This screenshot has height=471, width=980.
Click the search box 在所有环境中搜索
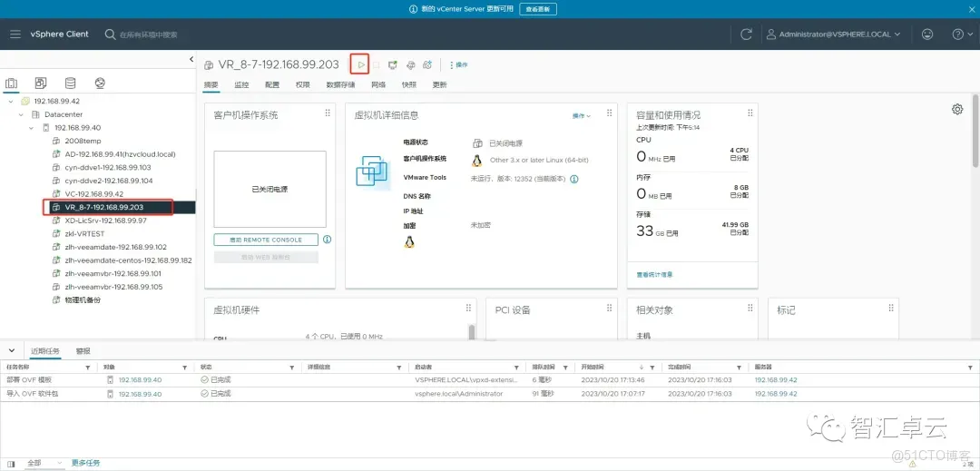148,35
